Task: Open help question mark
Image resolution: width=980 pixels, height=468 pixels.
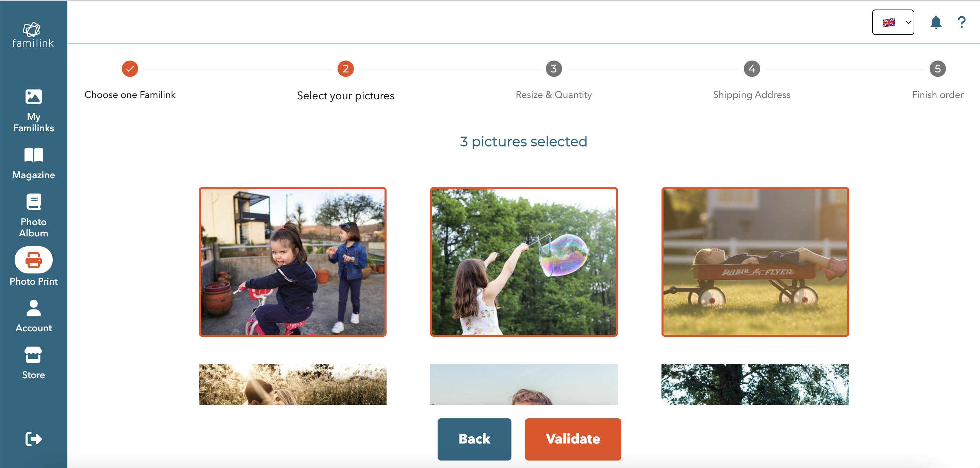Action: [x=961, y=22]
